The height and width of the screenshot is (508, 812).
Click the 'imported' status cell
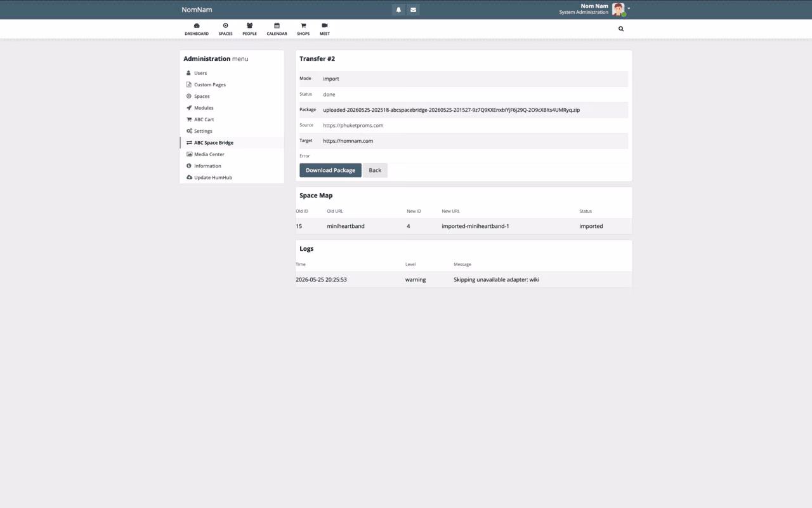(591, 226)
